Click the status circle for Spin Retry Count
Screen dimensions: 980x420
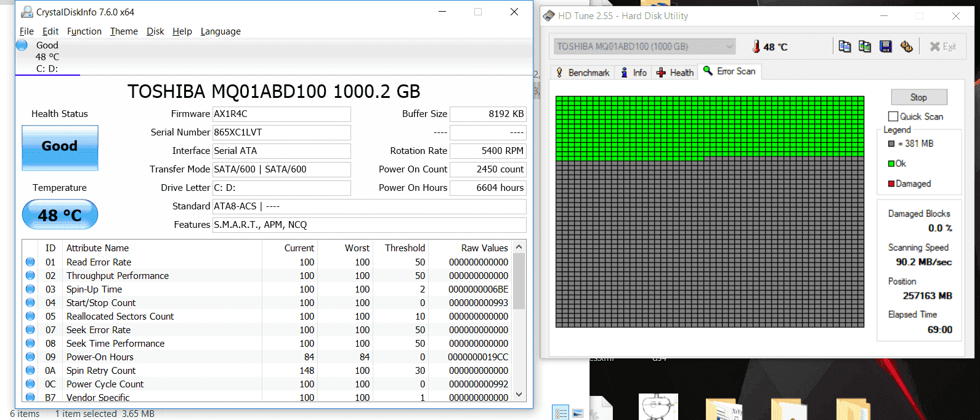tap(30, 370)
